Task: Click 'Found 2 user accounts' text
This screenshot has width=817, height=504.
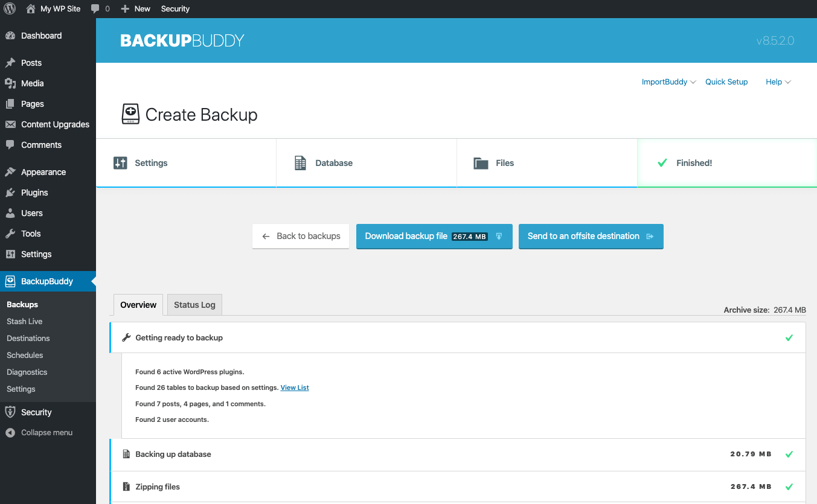Action: (172, 419)
